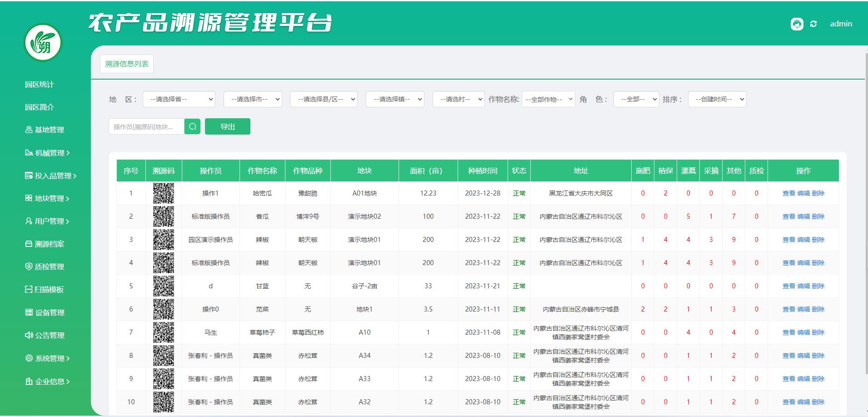Open the role dropdown 全部
This screenshot has width=868, height=417.
636,99
